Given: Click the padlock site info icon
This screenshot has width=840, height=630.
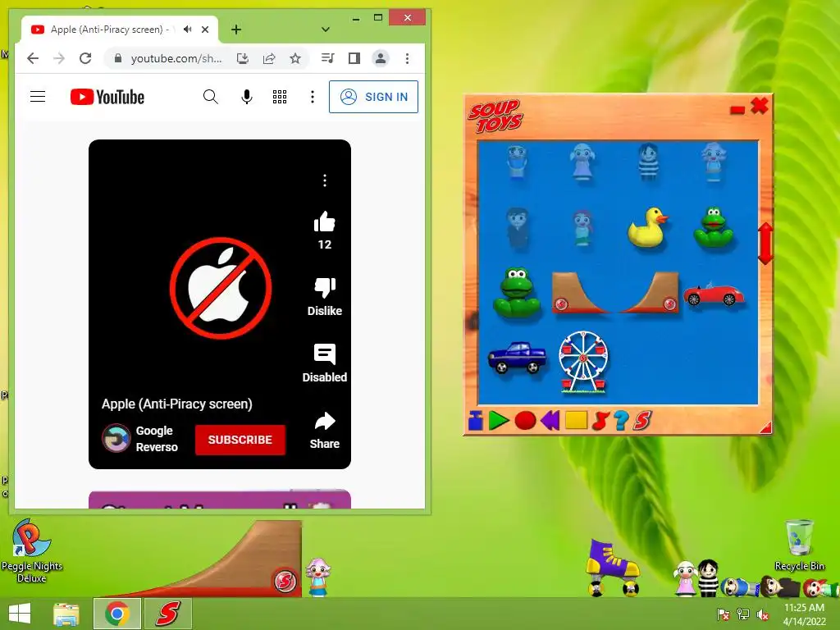Looking at the screenshot, I should (118, 58).
